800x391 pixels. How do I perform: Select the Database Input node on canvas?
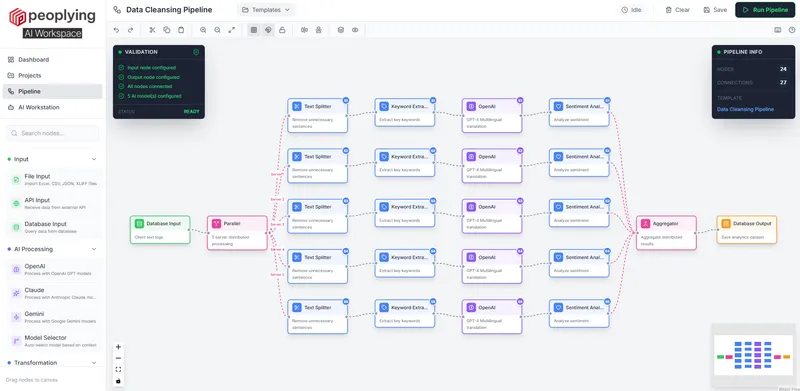pyautogui.click(x=160, y=230)
